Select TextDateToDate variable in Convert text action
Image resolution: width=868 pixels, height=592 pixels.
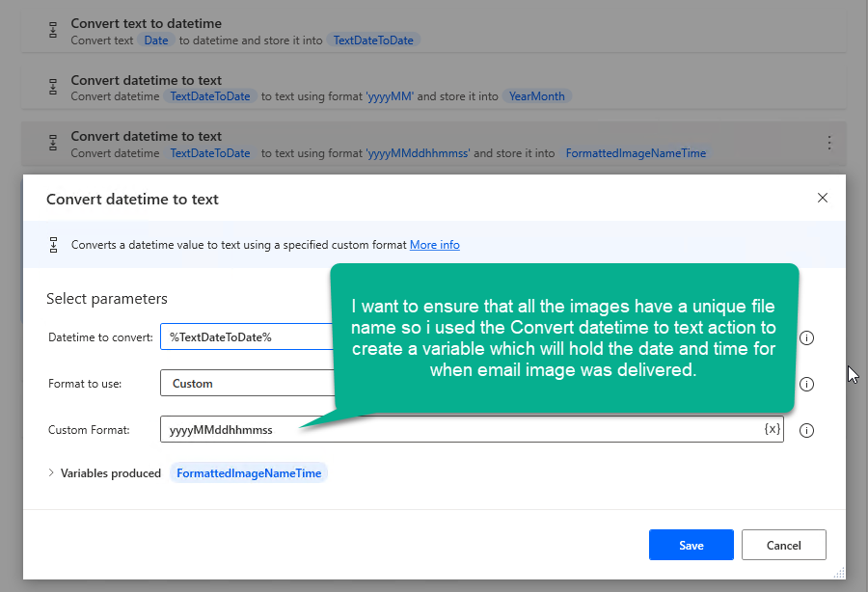(x=373, y=40)
